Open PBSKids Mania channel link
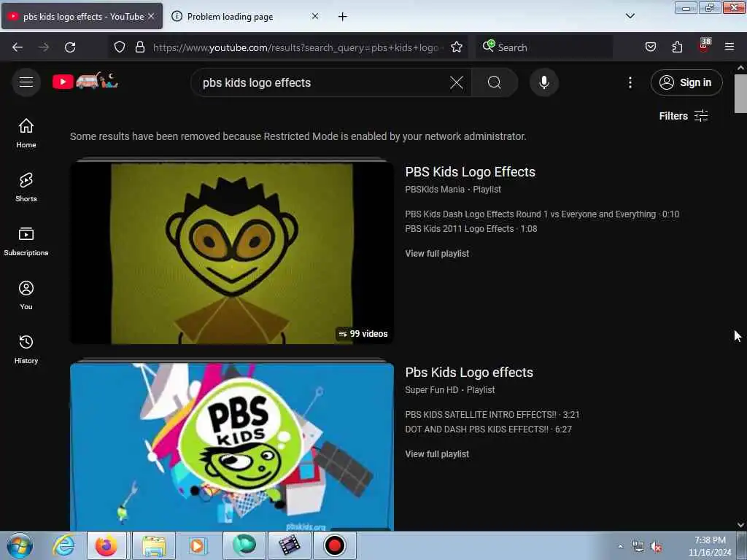 [435, 190]
